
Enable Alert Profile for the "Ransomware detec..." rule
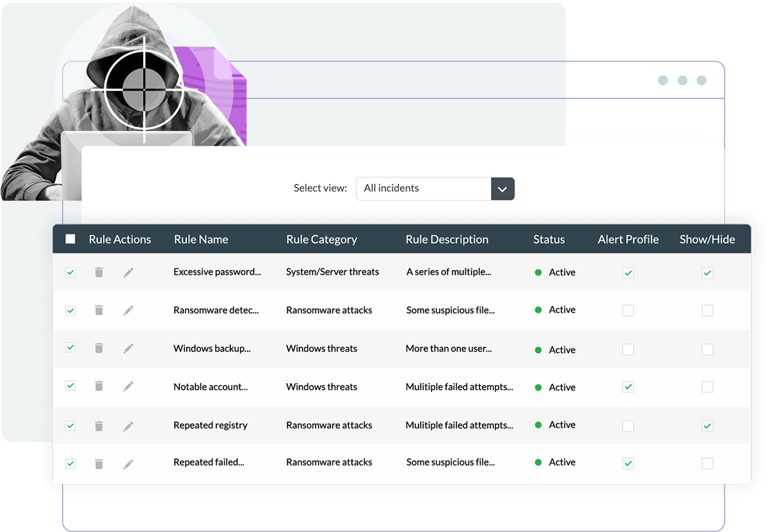pos(628,310)
